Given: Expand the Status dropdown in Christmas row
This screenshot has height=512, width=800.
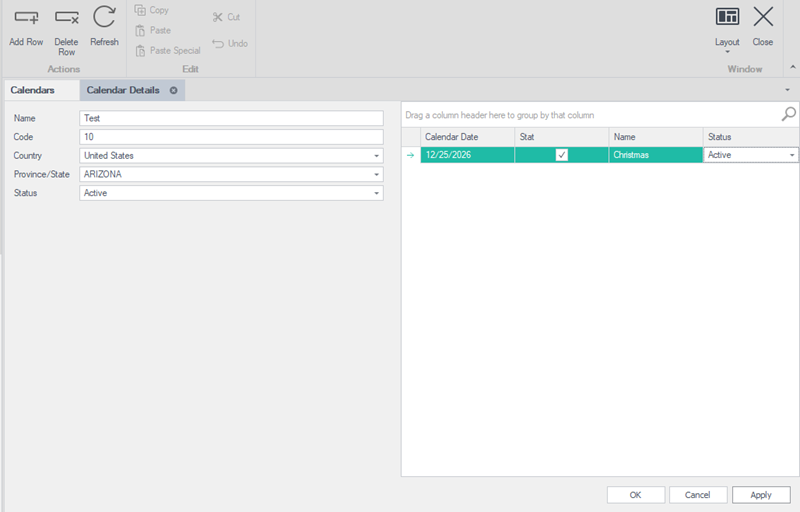Looking at the screenshot, I should tap(792, 155).
